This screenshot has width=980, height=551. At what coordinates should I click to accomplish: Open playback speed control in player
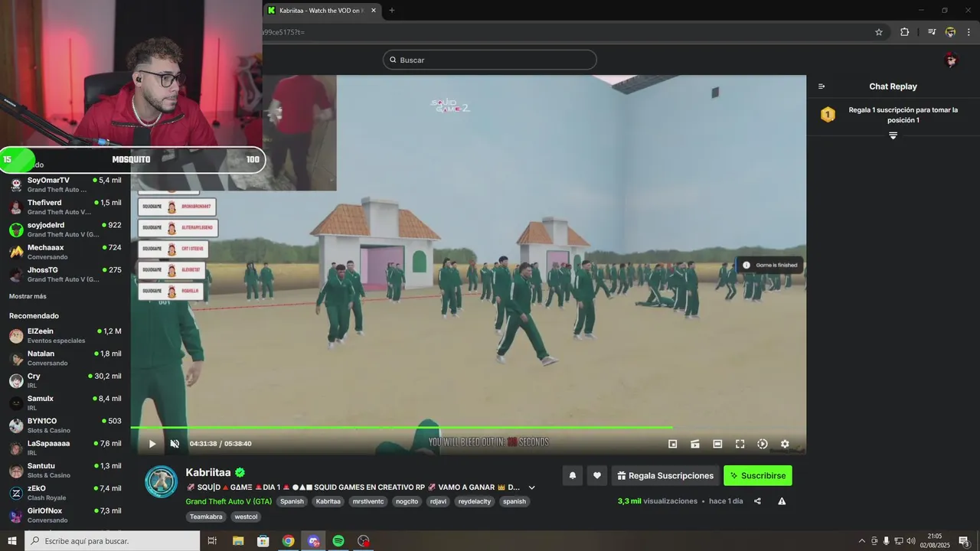click(763, 444)
